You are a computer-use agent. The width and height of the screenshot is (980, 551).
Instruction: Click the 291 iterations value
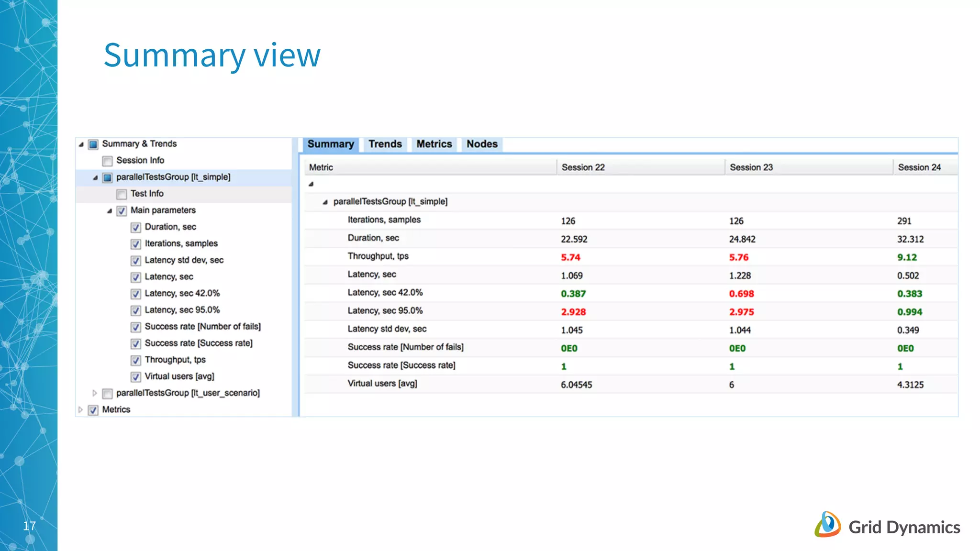click(904, 221)
